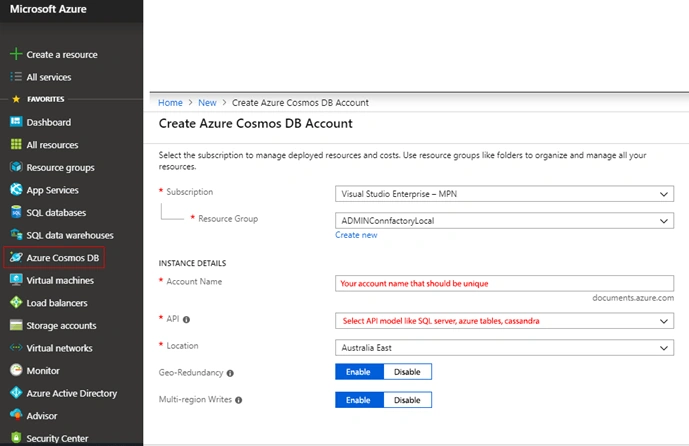Click the Home breadcrumb link

(170, 102)
